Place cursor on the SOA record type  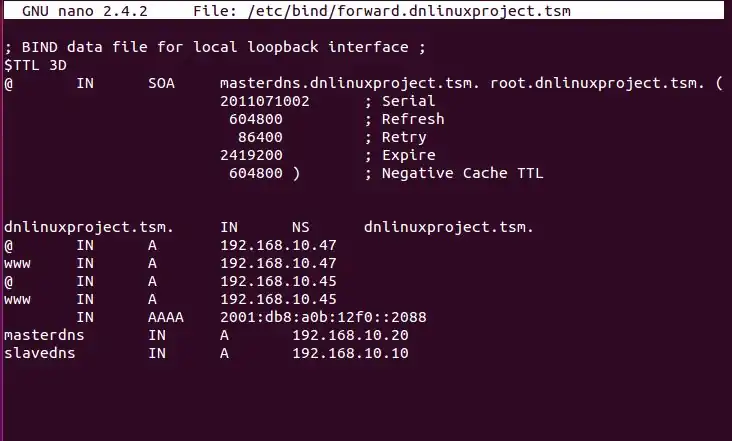(x=161, y=83)
